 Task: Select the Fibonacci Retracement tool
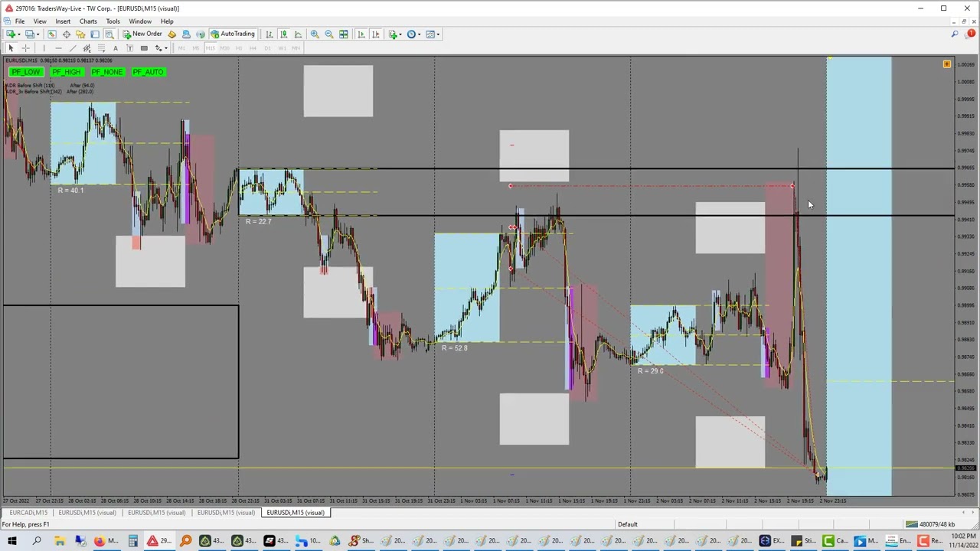pos(101,47)
